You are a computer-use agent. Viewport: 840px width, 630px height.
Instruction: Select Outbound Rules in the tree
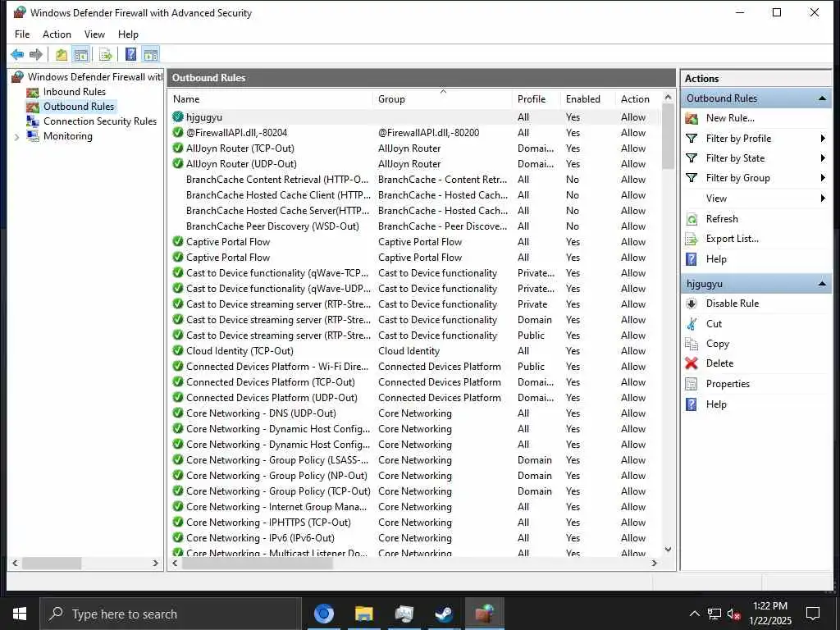(x=79, y=107)
